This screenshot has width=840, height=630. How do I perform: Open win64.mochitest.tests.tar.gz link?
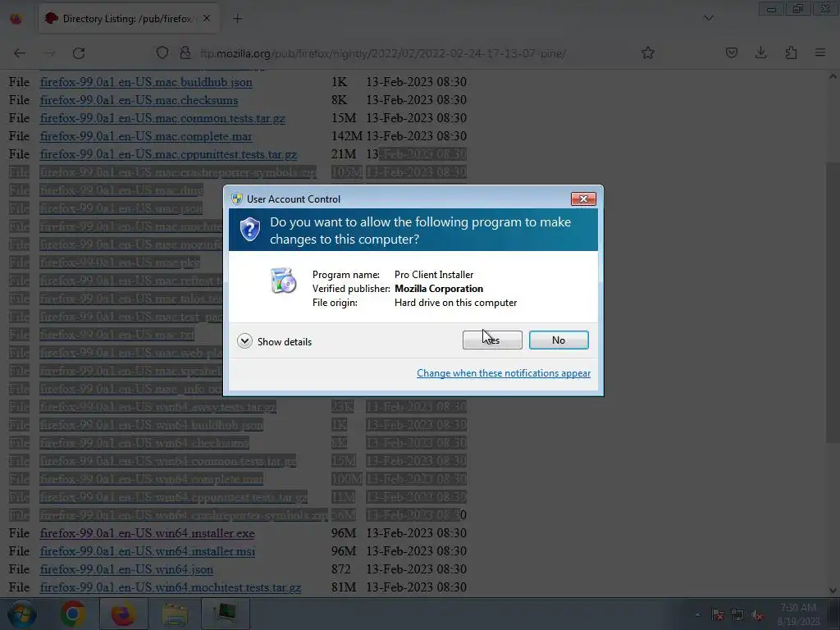pos(171,587)
